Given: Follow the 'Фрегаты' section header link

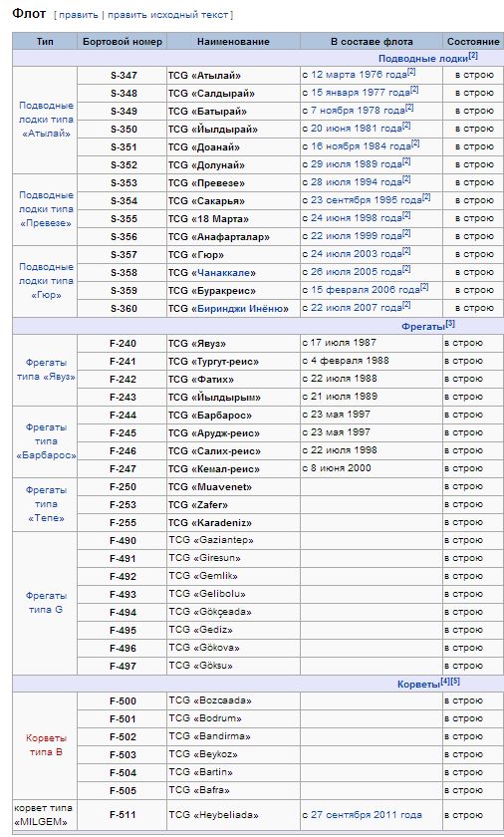Looking at the screenshot, I should coord(423,326).
